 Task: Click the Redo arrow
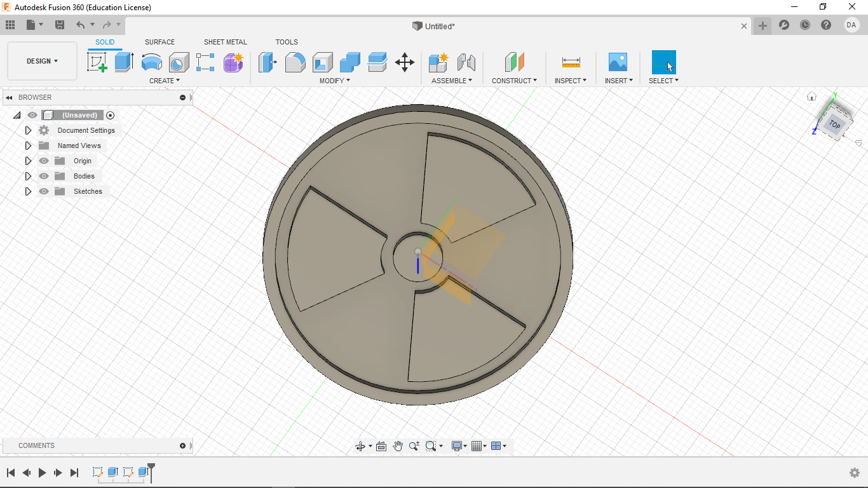tap(107, 25)
